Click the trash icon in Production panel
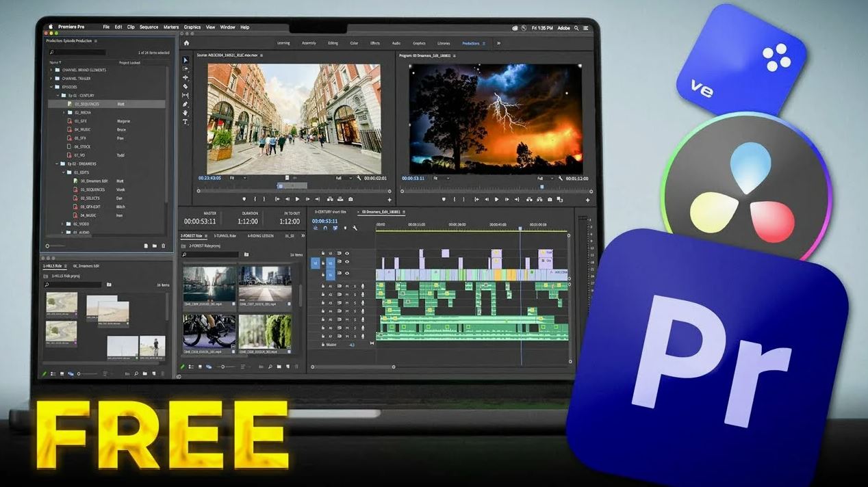This screenshot has height=487, width=868. click(x=163, y=246)
